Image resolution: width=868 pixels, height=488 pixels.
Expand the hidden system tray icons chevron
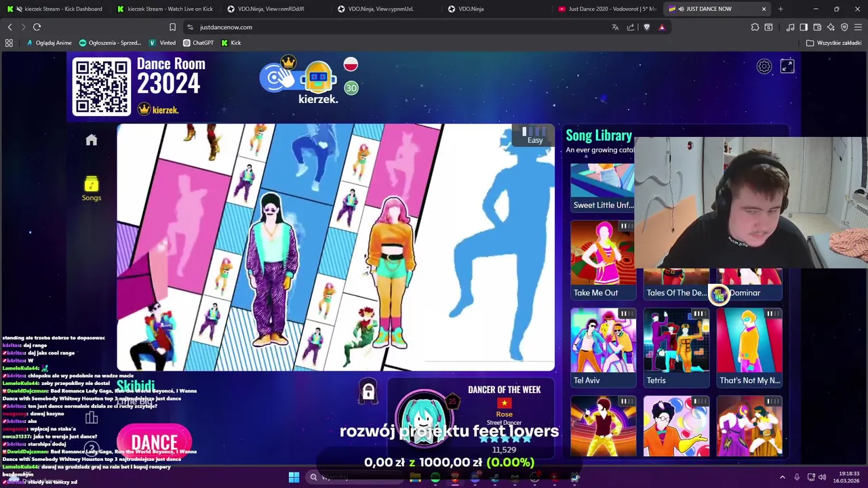(782, 477)
